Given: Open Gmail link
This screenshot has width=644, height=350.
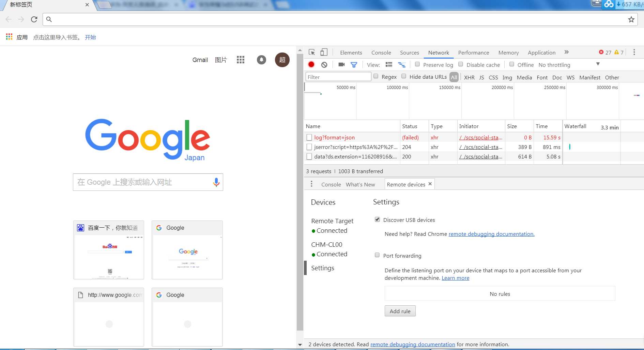Looking at the screenshot, I should (200, 60).
